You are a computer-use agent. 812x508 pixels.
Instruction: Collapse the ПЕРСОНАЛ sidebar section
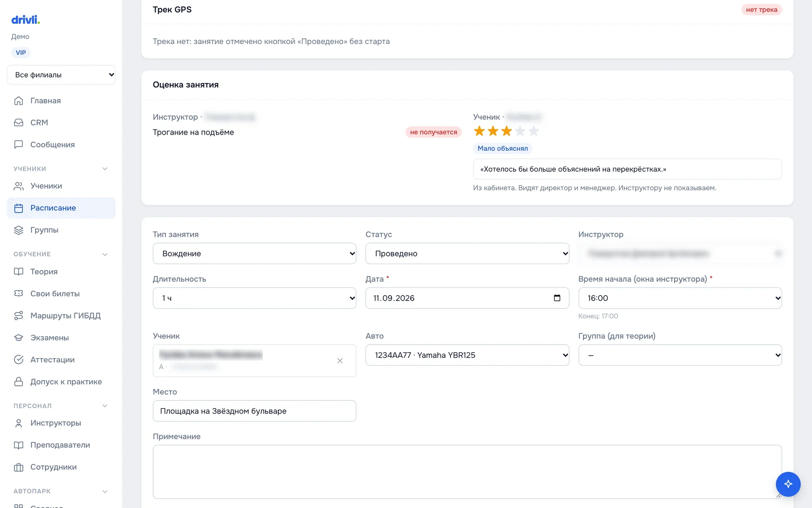point(105,406)
